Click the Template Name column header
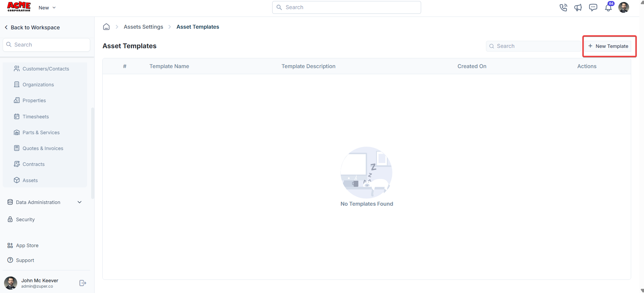Screen dimensions: 644x293 point(169,66)
